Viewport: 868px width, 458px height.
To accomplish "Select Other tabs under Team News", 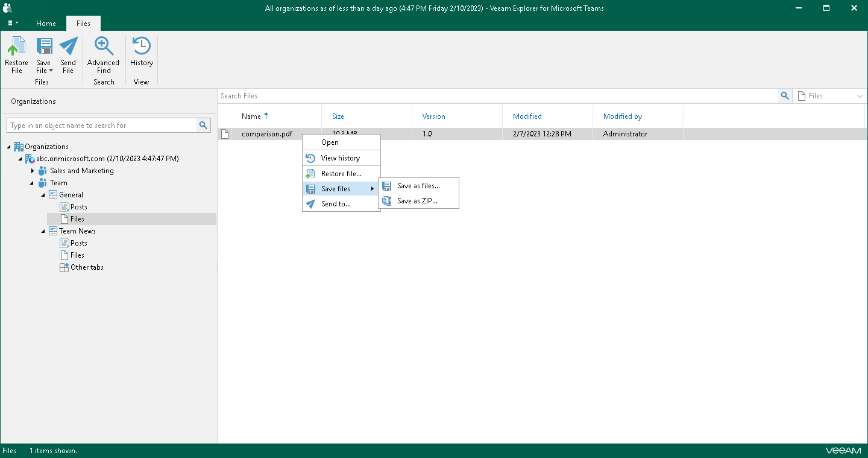I will click(87, 267).
